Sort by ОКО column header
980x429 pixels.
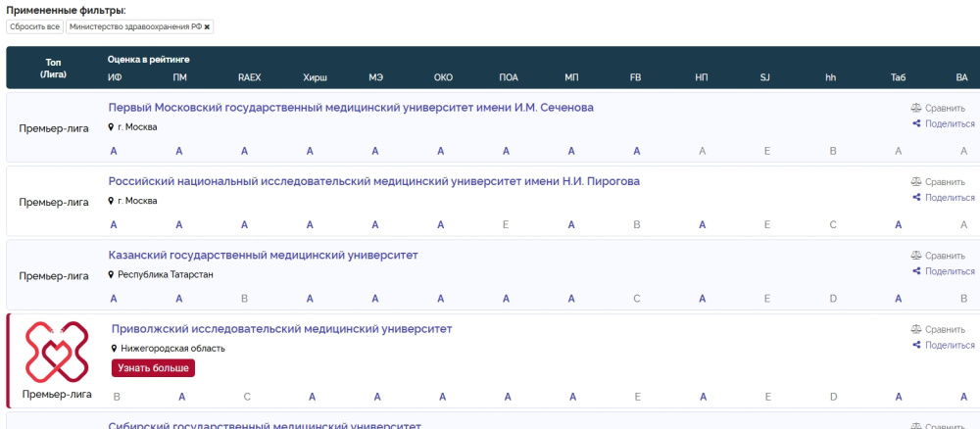(443, 78)
